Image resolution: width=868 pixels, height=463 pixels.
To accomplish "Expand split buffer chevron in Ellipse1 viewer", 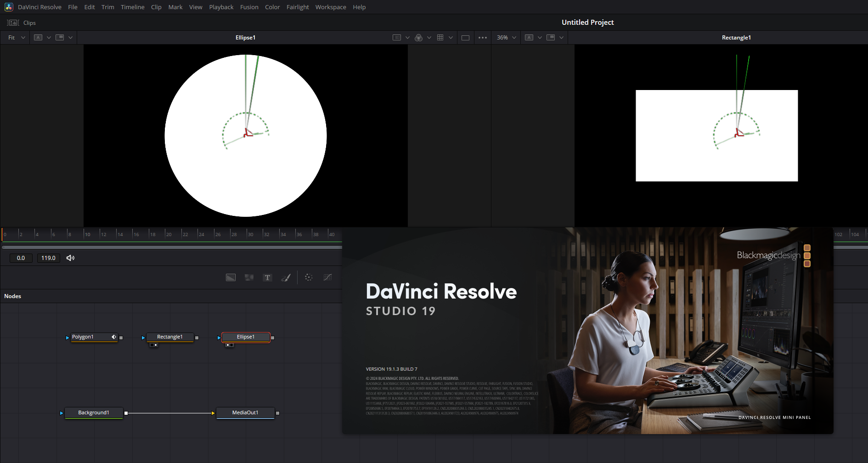I will 70,38.
